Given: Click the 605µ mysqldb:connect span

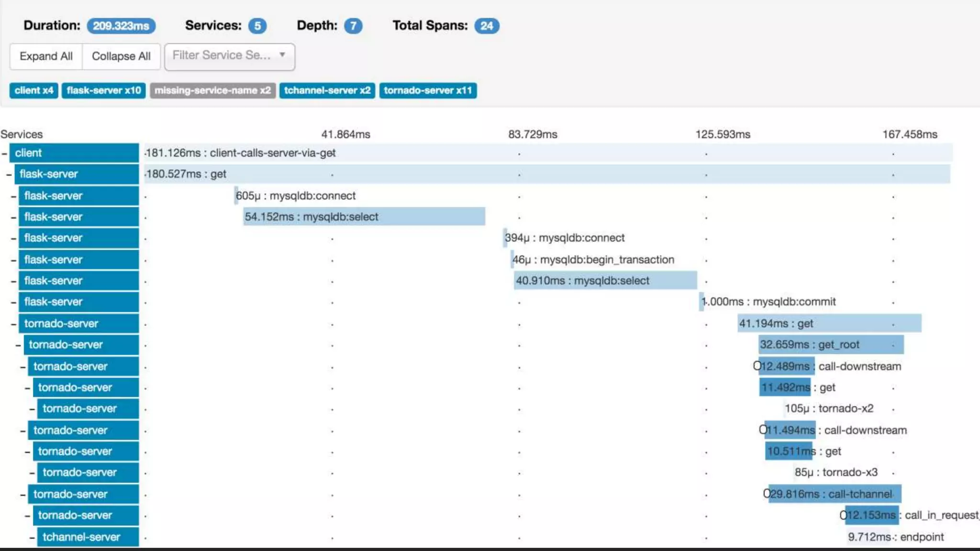Looking at the screenshot, I should (236, 196).
